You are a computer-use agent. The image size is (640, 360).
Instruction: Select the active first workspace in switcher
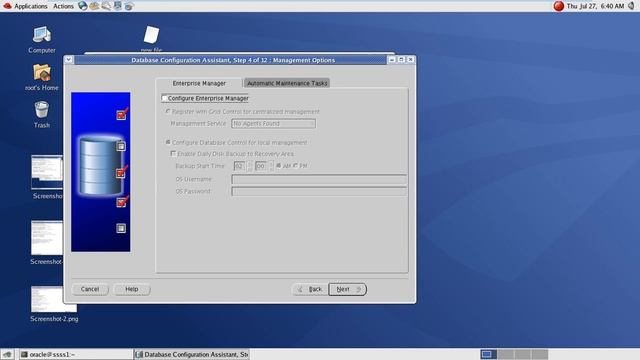(x=489, y=354)
